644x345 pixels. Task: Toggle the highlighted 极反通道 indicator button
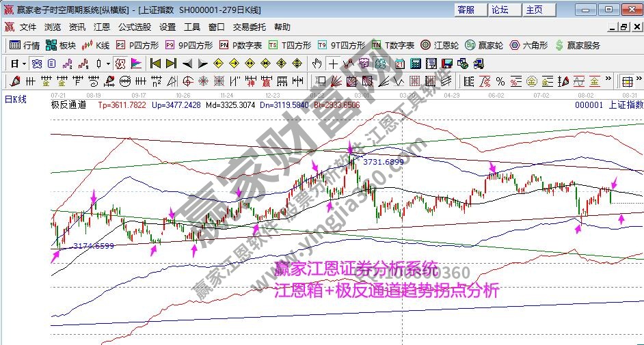(120, 64)
